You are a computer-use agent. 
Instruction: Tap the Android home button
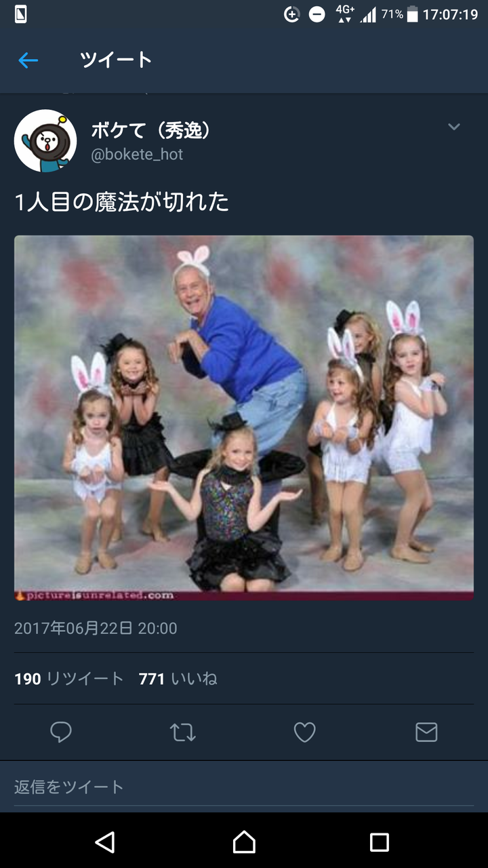[x=244, y=842]
